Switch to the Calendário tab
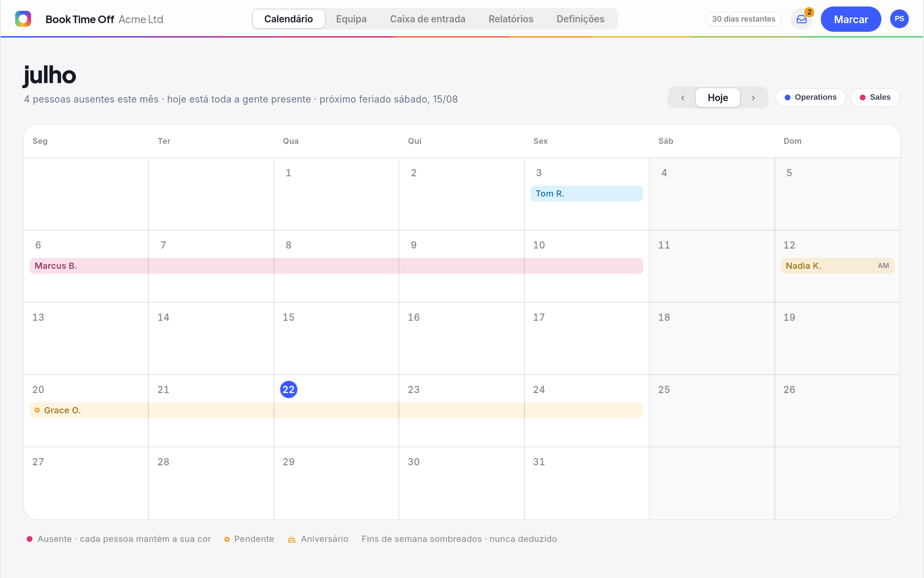924x578 pixels. tap(289, 19)
